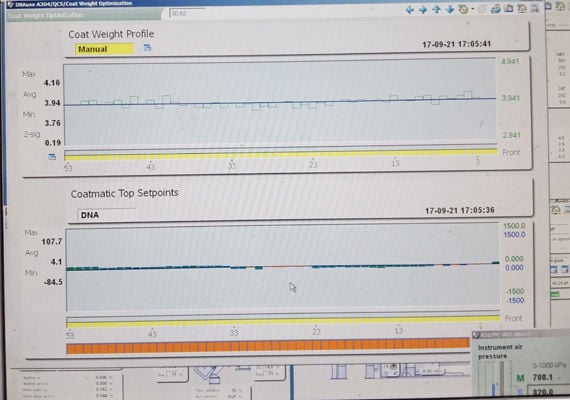Click position marker 33 on setpoints axis
570x400 pixels.
tap(234, 333)
